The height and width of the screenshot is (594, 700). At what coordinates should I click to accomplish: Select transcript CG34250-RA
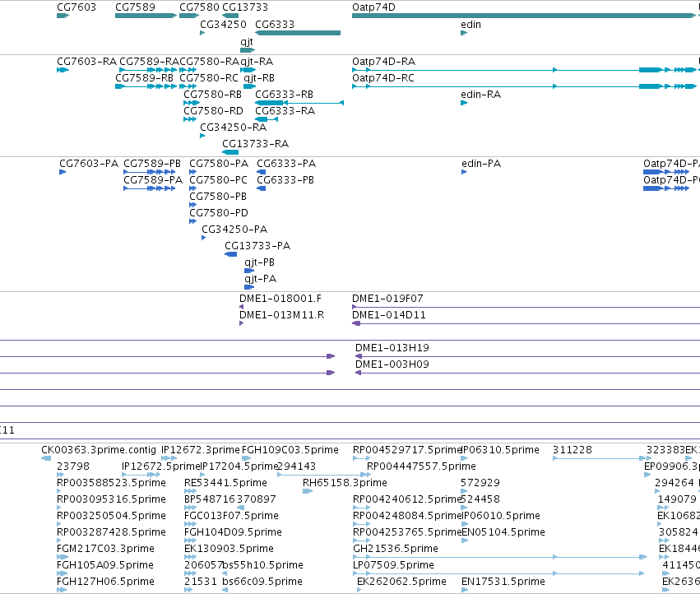(233, 128)
